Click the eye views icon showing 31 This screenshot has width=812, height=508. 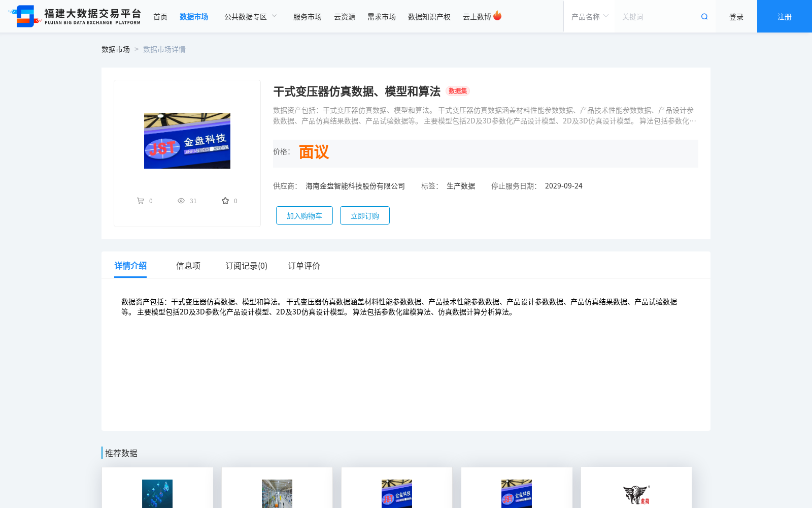click(181, 201)
